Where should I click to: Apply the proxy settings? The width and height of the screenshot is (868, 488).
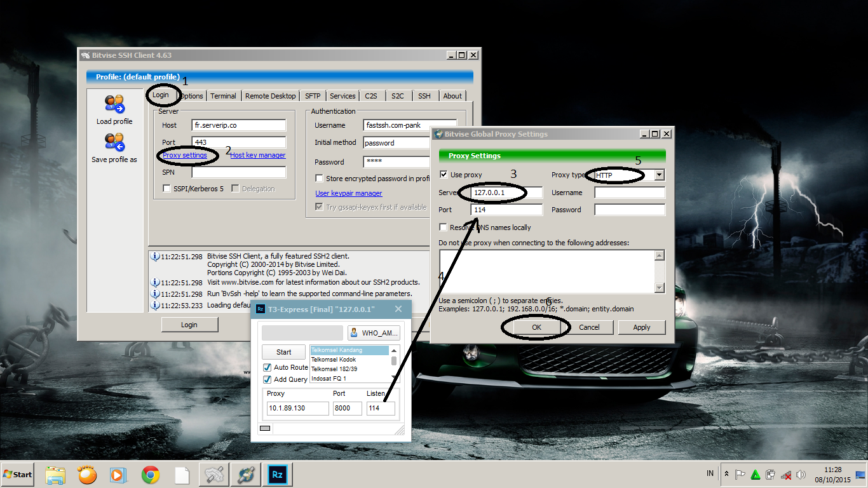(x=642, y=327)
